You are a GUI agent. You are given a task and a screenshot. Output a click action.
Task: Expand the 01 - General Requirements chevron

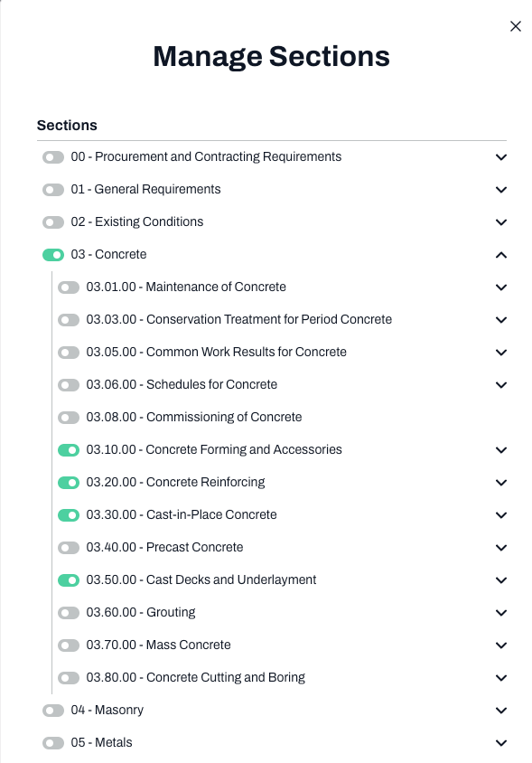pyautogui.click(x=501, y=190)
